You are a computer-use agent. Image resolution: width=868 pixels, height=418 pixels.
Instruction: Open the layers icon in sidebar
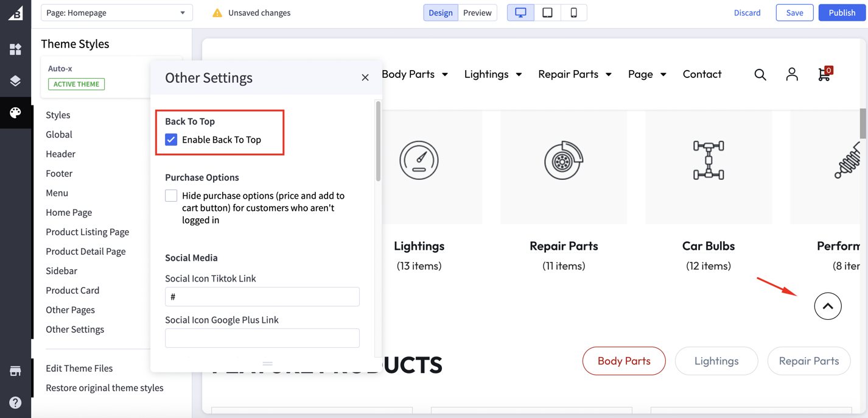coord(15,81)
